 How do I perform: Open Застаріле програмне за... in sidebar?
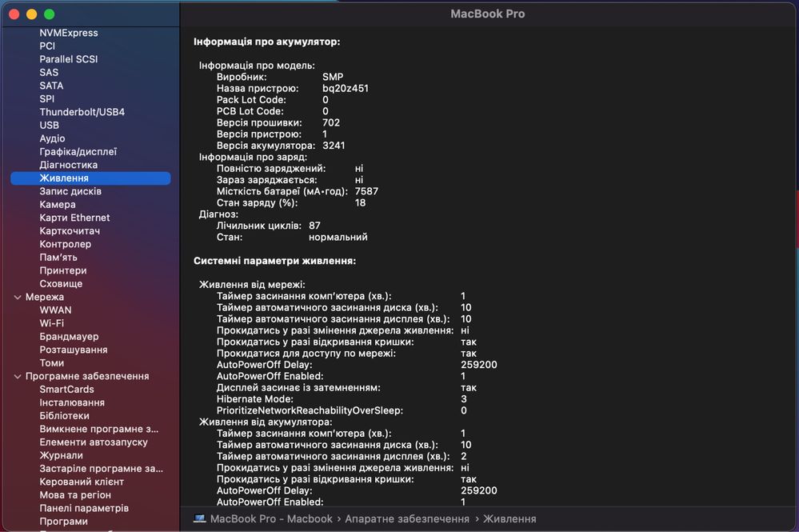coord(102,470)
